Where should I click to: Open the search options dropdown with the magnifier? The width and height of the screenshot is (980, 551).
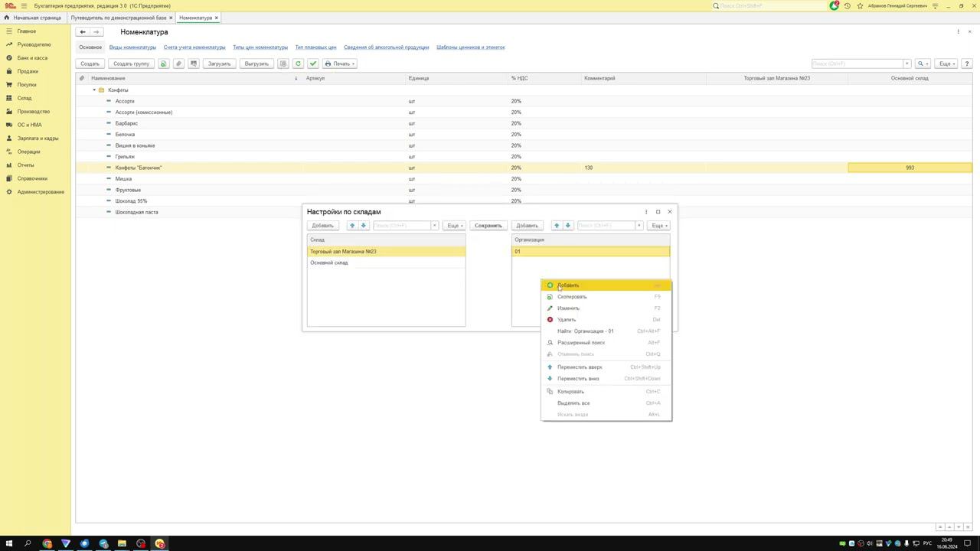point(923,64)
